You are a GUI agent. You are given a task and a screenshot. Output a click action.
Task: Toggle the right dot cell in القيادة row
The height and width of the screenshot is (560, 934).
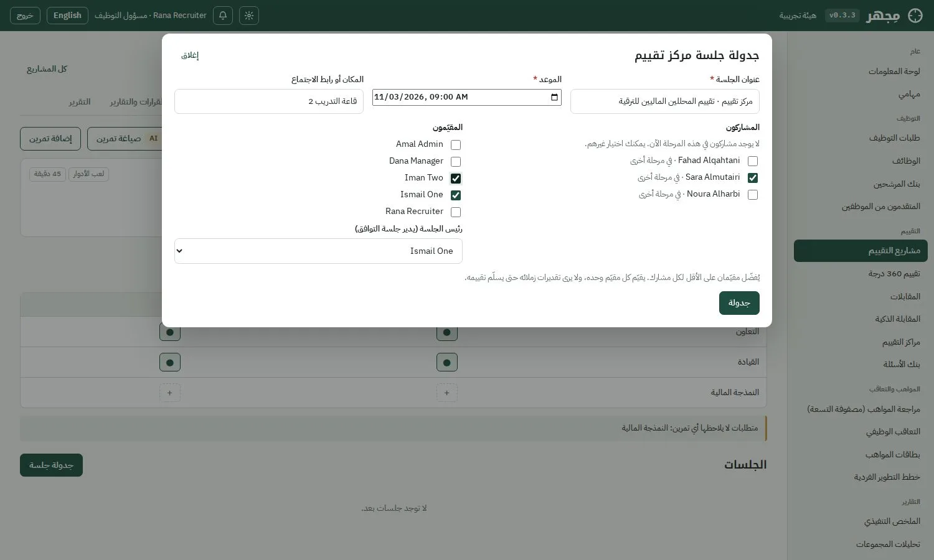[x=447, y=362]
